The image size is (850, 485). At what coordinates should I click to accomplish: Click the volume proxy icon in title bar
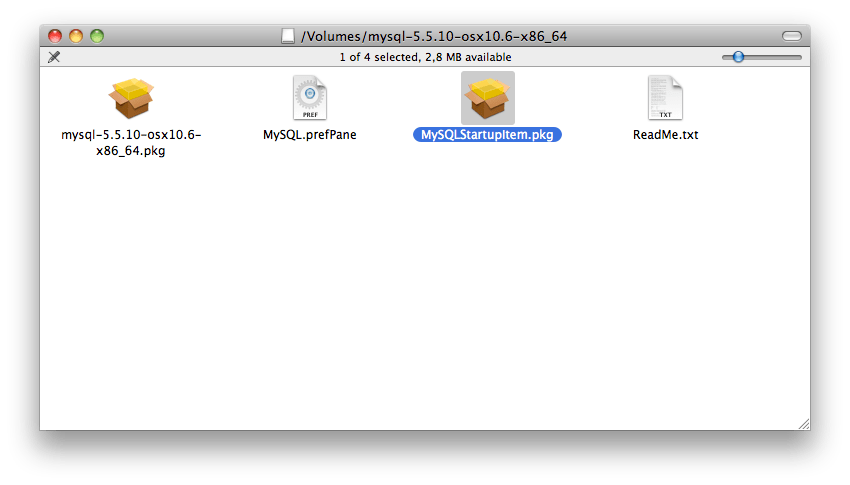tap(288, 36)
